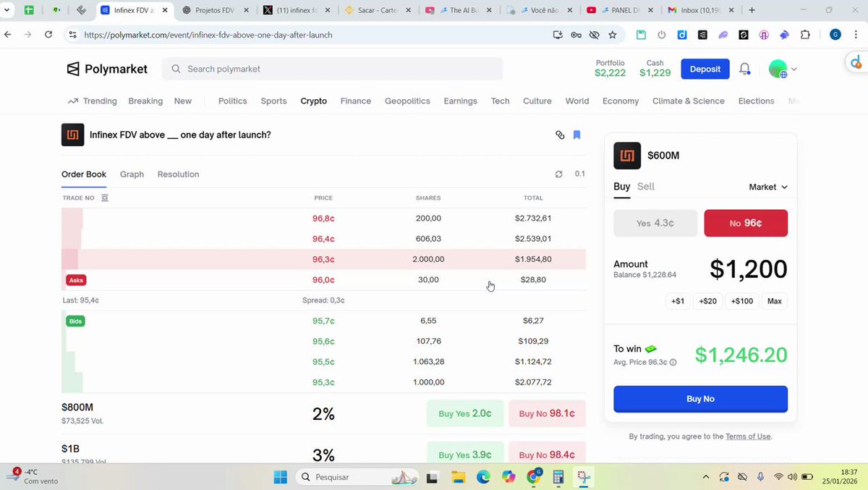Open the account avatar menu

(x=783, y=69)
